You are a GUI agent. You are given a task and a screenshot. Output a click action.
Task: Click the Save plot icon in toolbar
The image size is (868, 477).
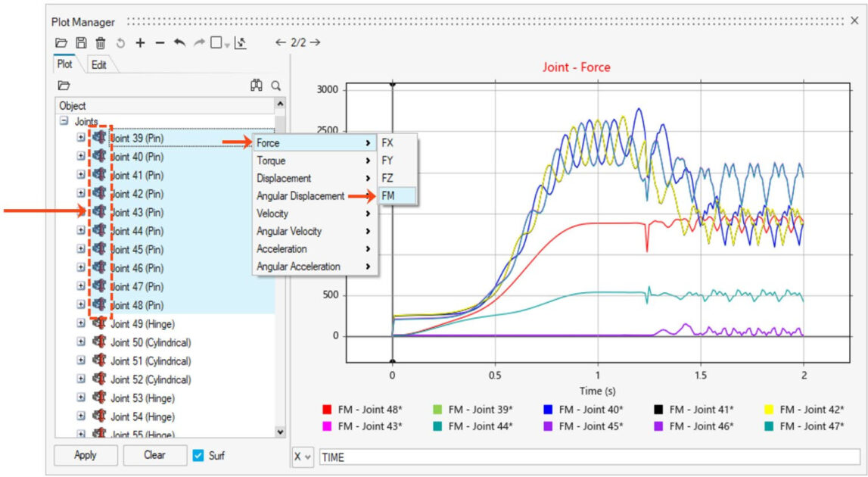click(x=81, y=43)
